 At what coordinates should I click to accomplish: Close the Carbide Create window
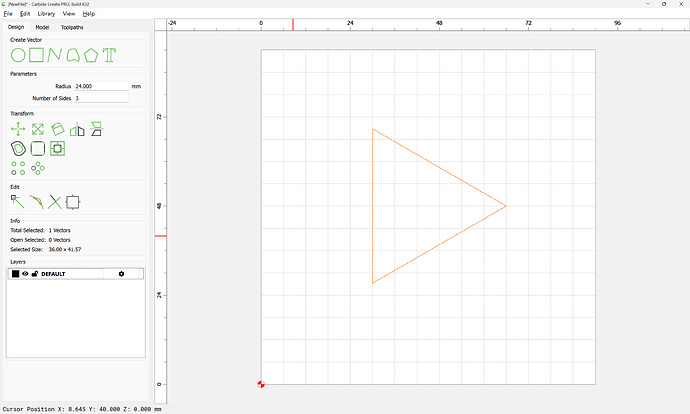(681, 4)
